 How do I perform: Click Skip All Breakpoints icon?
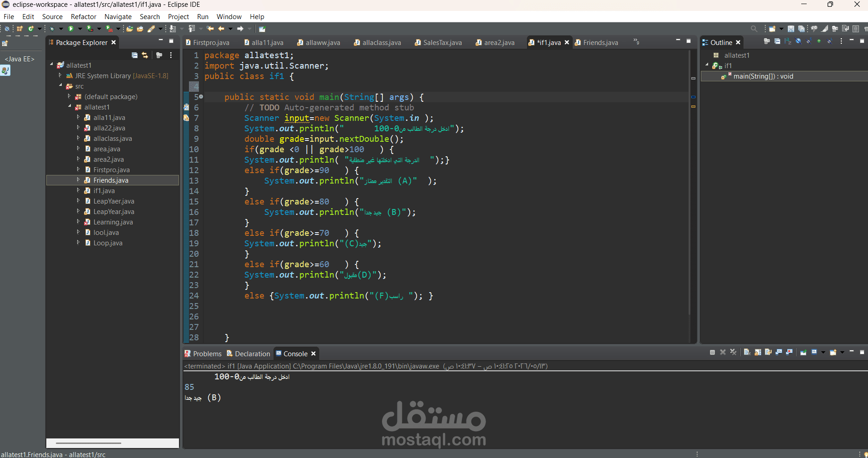pyautogui.click(x=7, y=29)
